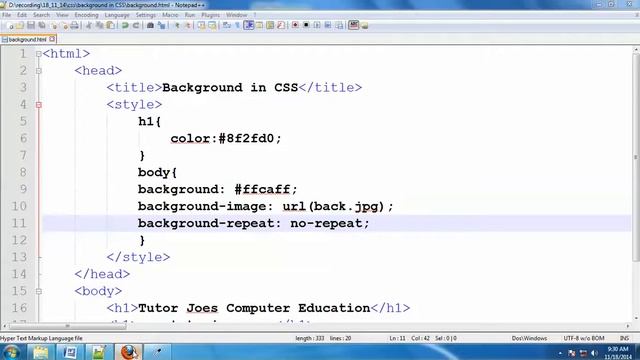The width and height of the screenshot is (640, 360).
Task: Start macro recording with red dot icon
Action: click(x=295, y=25)
